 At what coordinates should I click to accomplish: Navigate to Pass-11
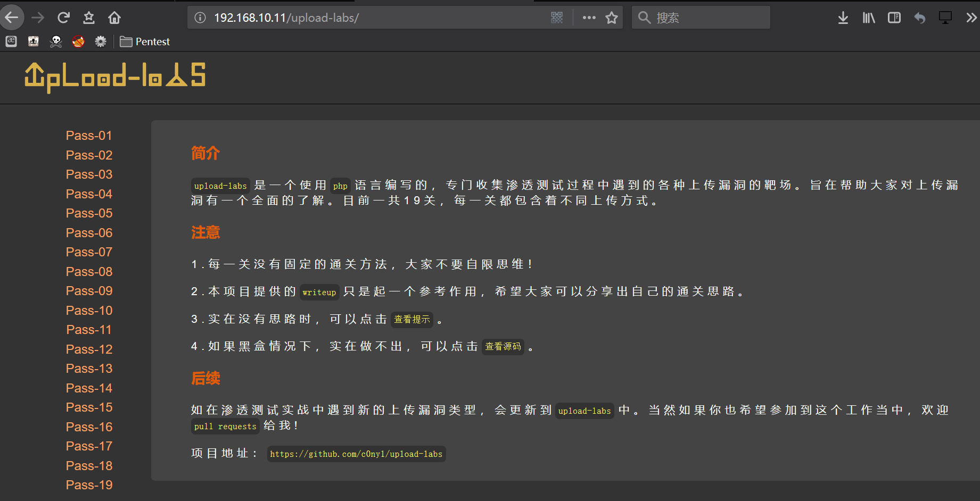(89, 330)
